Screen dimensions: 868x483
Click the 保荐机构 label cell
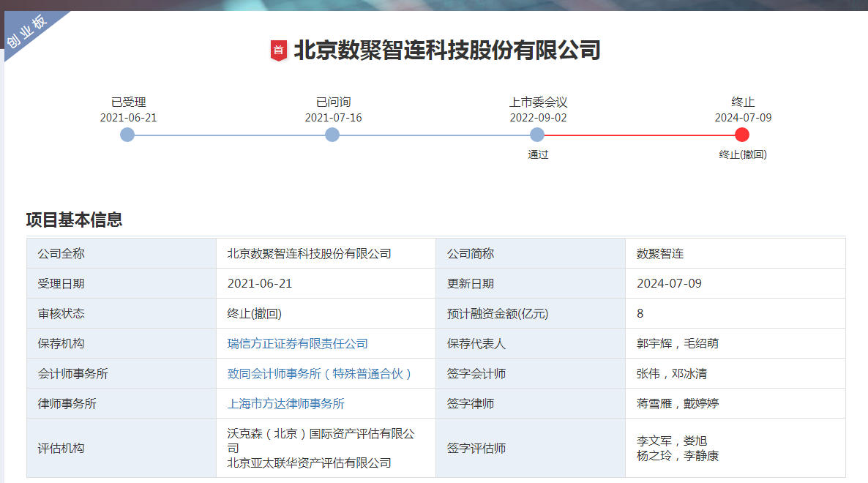click(x=121, y=343)
